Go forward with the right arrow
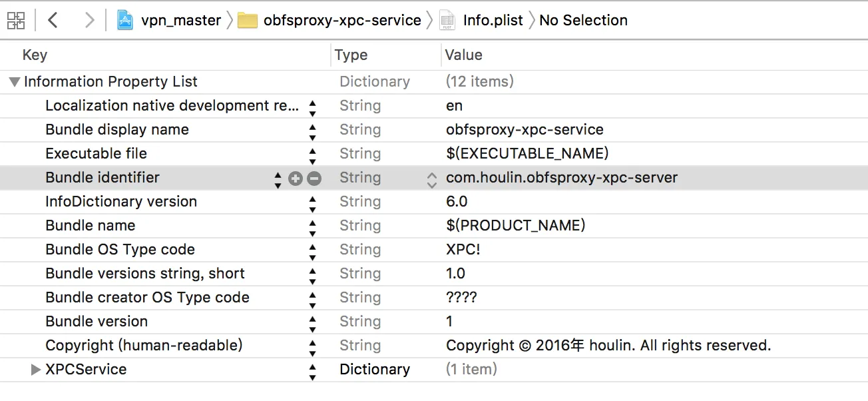 [x=89, y=20]
